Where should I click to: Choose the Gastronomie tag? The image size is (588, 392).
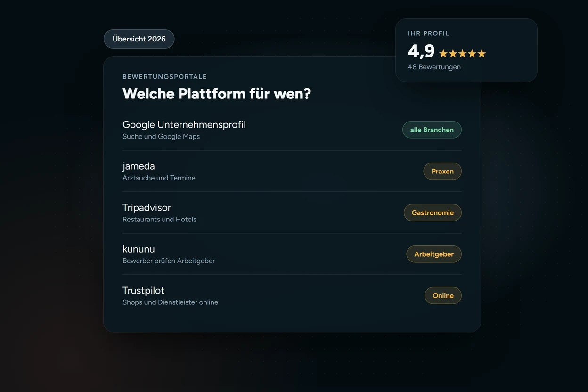[x=433, y=212]
